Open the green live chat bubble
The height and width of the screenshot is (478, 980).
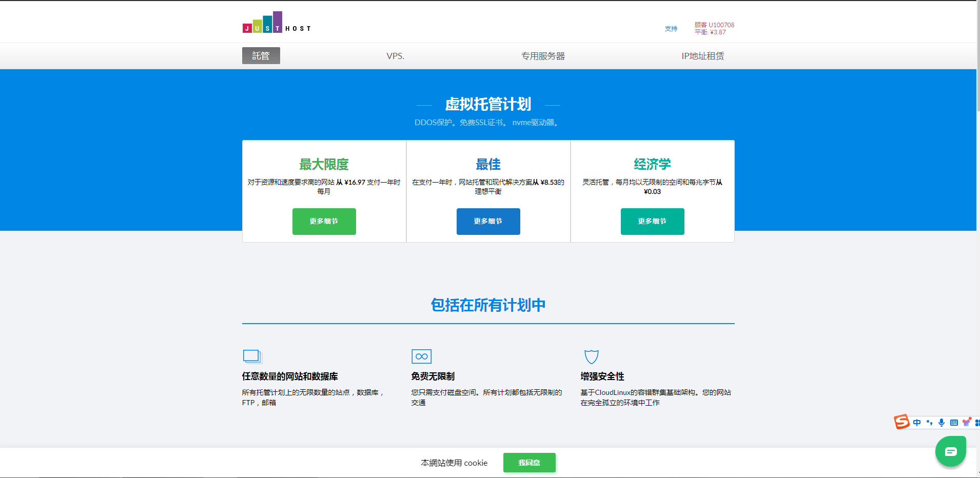[x=950, y=451]
